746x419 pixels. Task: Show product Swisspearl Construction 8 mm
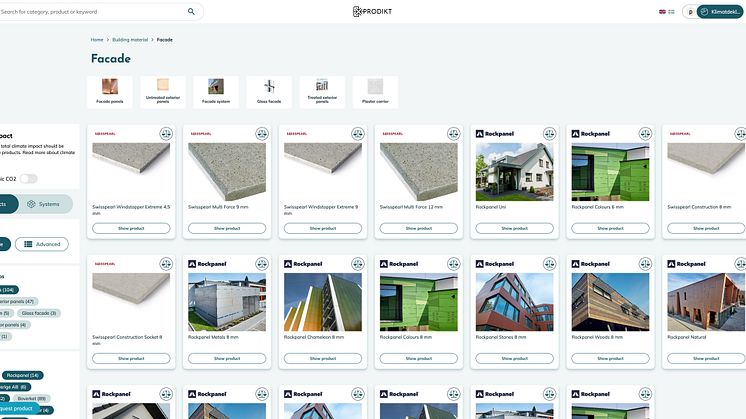coord(706,228)
